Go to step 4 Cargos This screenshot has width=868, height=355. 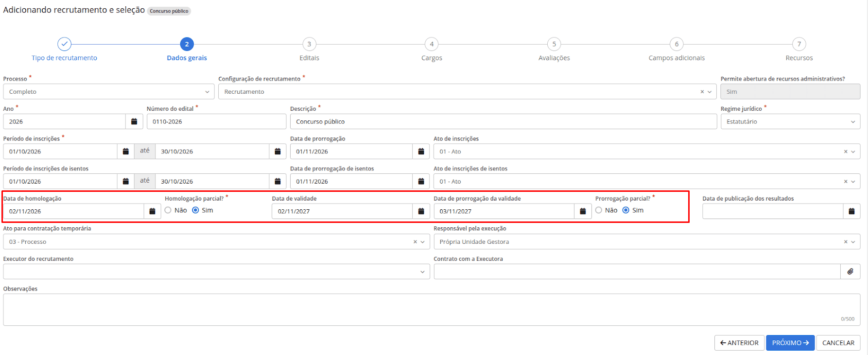tap(432, 50)
